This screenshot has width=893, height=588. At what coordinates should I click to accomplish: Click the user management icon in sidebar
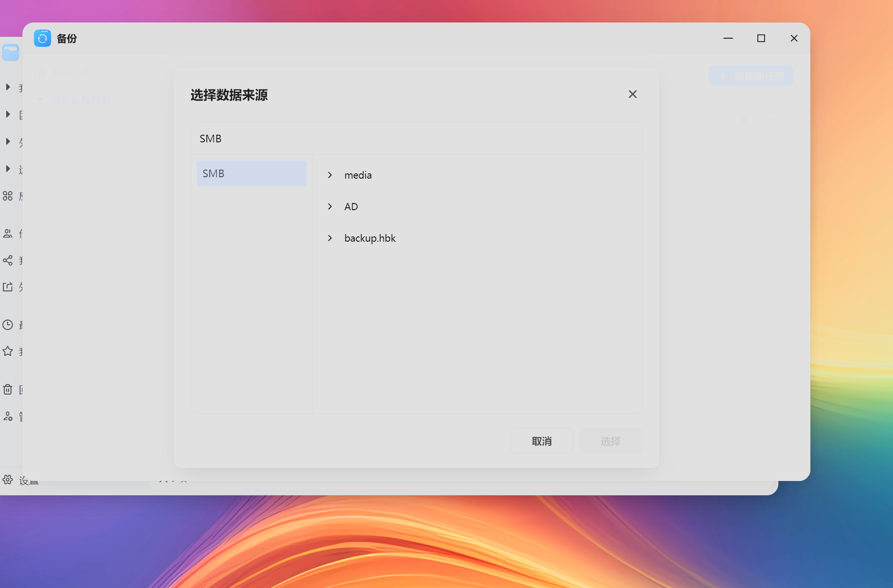tap(8, 416)
